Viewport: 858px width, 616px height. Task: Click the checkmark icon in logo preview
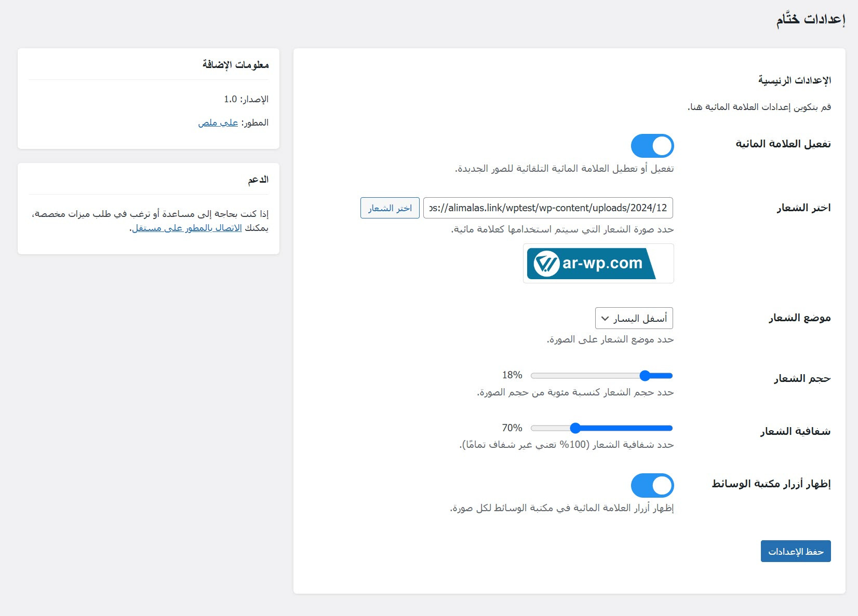coord(546,264)
